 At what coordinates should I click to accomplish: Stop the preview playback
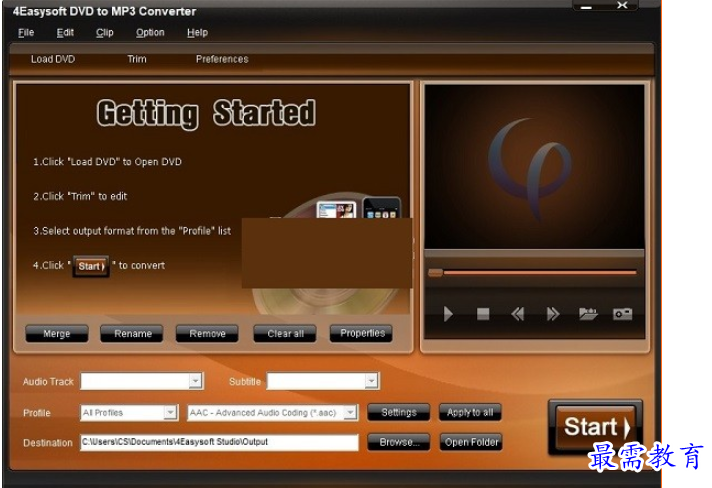[x=483, y=314]
